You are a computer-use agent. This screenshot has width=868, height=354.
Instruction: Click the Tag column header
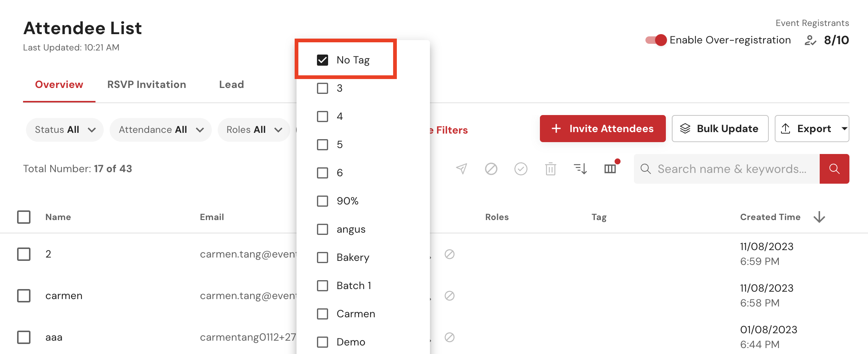pyautogui.click(x=599, y=217)
